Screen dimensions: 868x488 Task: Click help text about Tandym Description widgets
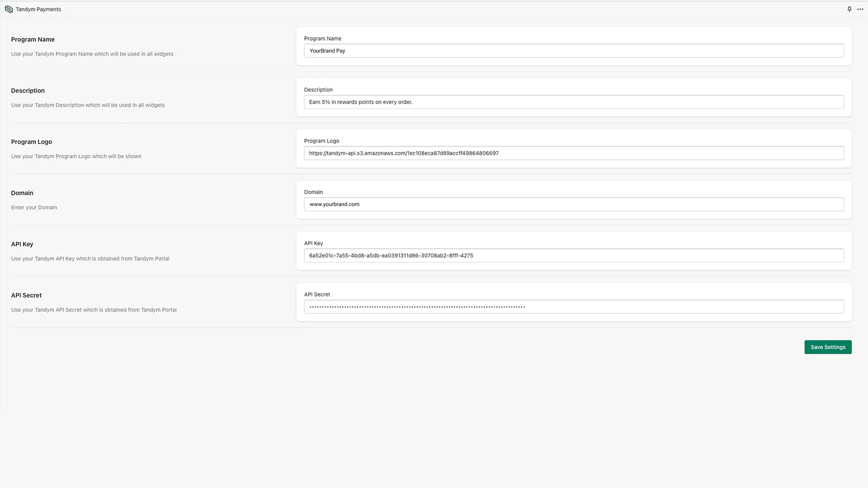pos(88,105)
